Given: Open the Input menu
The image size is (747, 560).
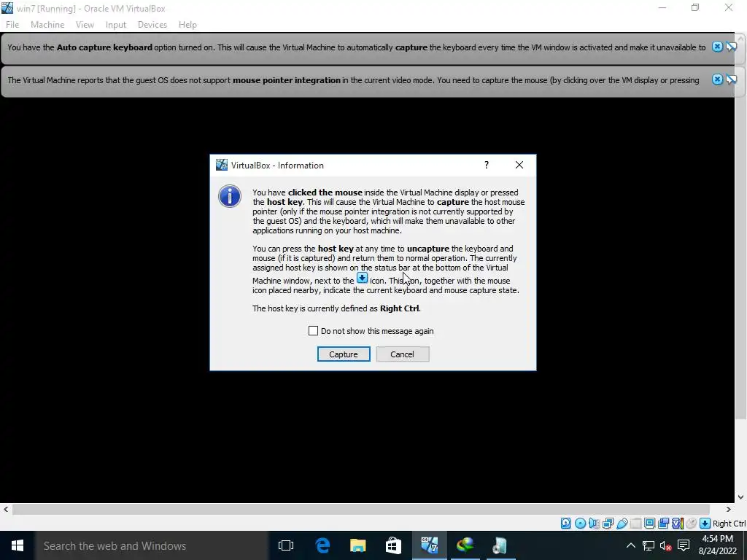Looking at the screenshot, I should [x=116, y=25].
